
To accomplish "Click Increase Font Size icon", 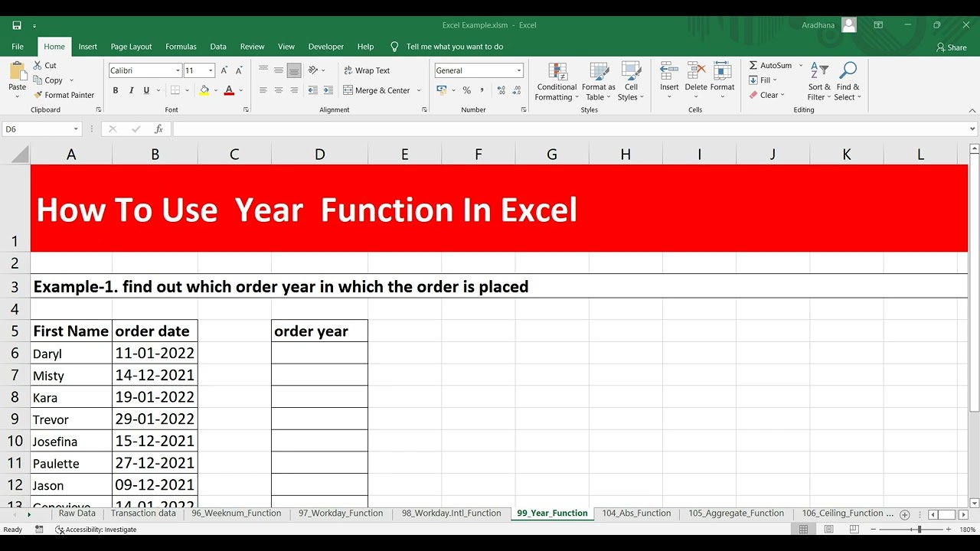I will point(224,70).
